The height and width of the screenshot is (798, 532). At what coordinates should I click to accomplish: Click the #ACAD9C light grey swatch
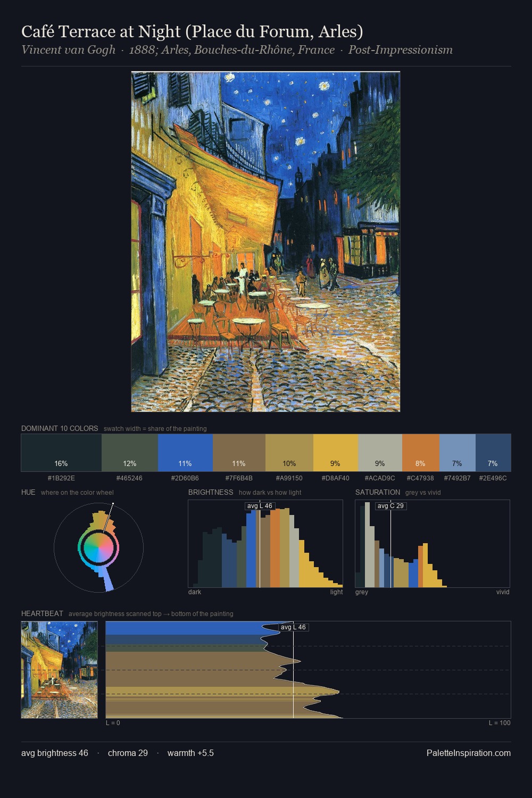pyautogui.click(x=380, y=453)
